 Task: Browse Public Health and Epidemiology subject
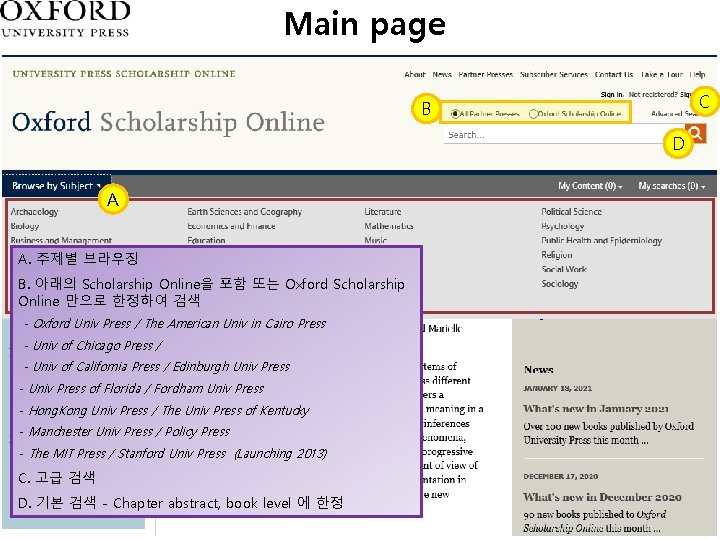602,240
